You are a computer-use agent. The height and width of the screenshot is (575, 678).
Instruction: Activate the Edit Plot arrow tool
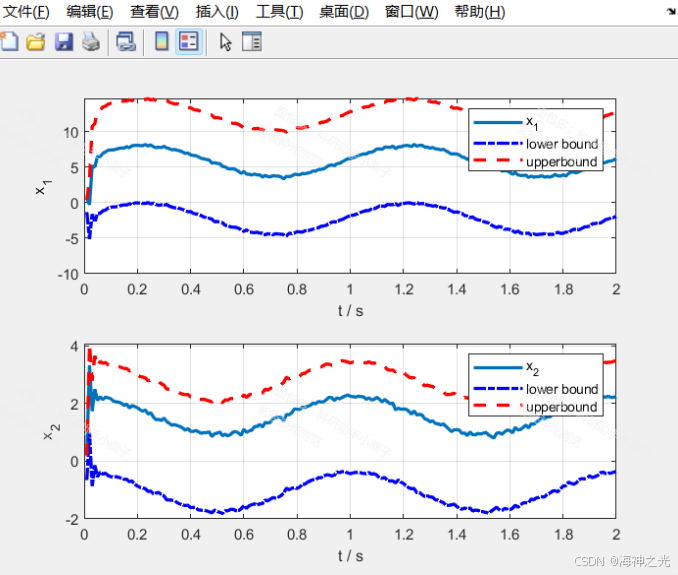[x=225, y=42]
